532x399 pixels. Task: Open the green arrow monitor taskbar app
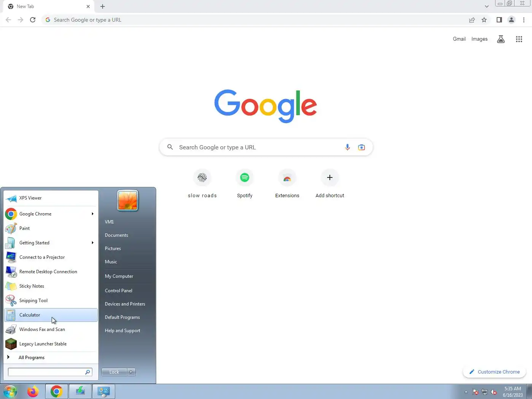(80, 391)
